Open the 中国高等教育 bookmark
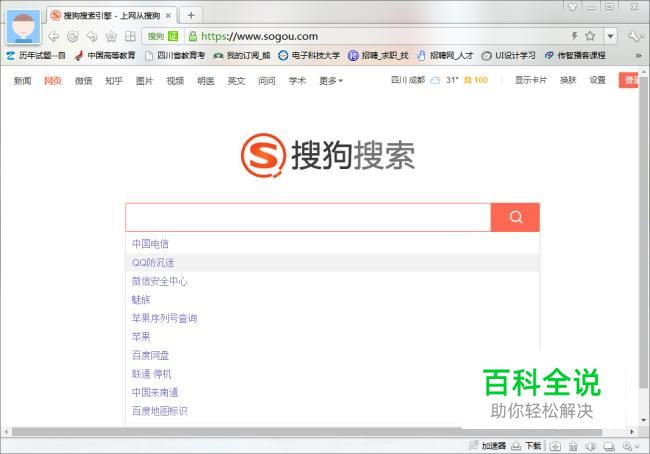The image size is (650, 454). tap(105, 55)
